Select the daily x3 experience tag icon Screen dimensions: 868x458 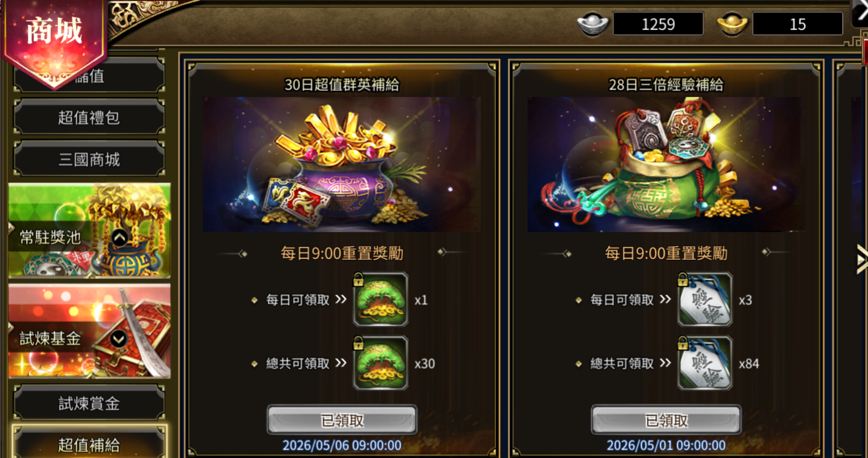tap(705, 300)
